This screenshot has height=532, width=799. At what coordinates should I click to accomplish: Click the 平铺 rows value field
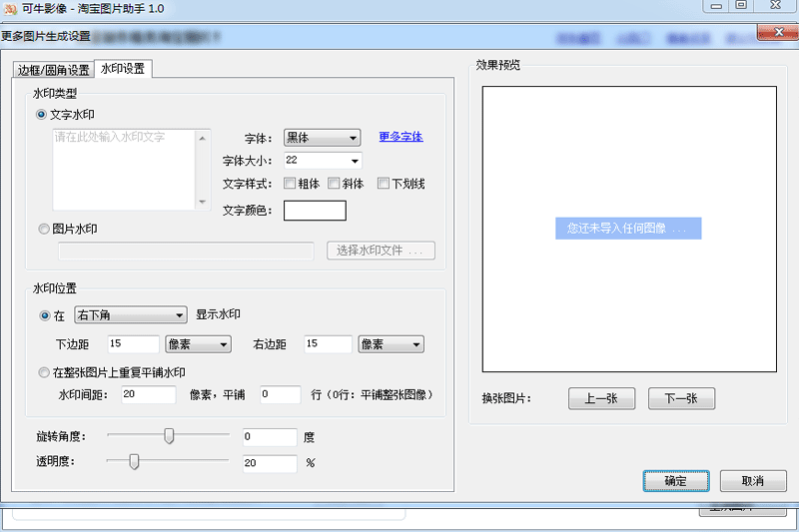[x=281, y=394]
